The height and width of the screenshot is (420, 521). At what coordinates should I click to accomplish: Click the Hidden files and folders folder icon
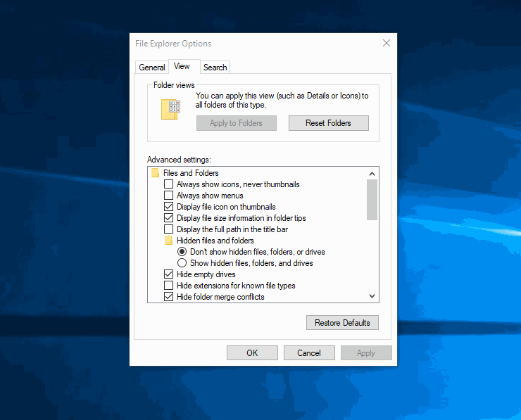click(x=168, y=241)
